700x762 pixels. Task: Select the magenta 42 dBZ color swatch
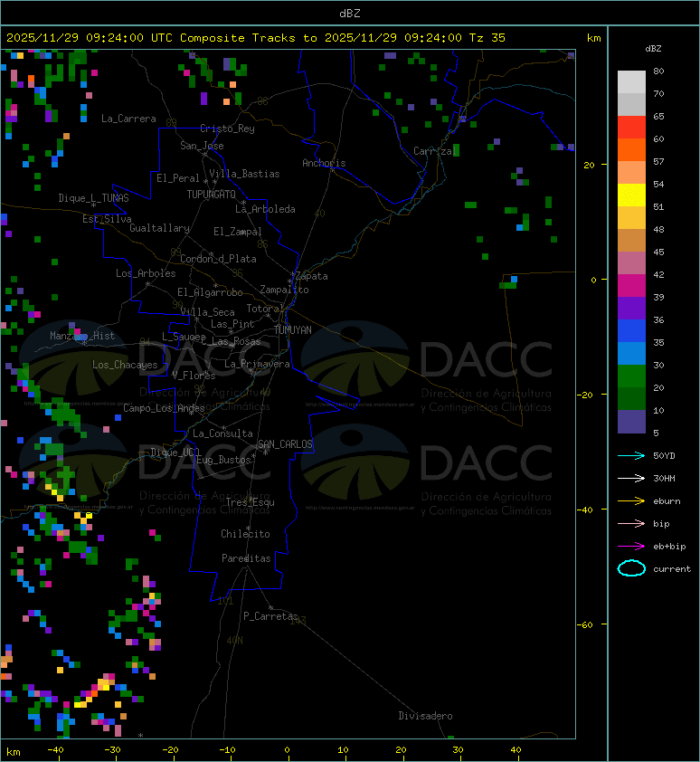(631, 286)
